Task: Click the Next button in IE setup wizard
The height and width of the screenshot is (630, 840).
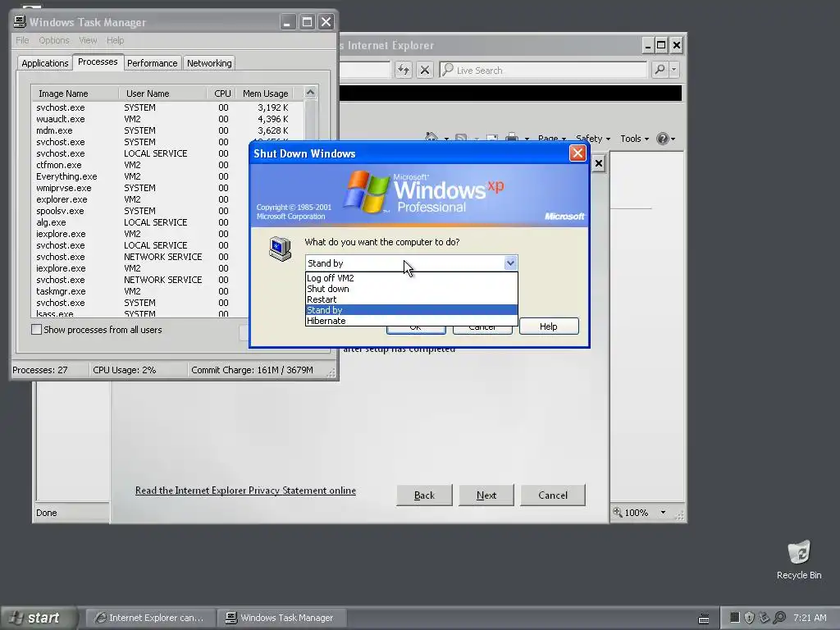Action: point(486,495)
